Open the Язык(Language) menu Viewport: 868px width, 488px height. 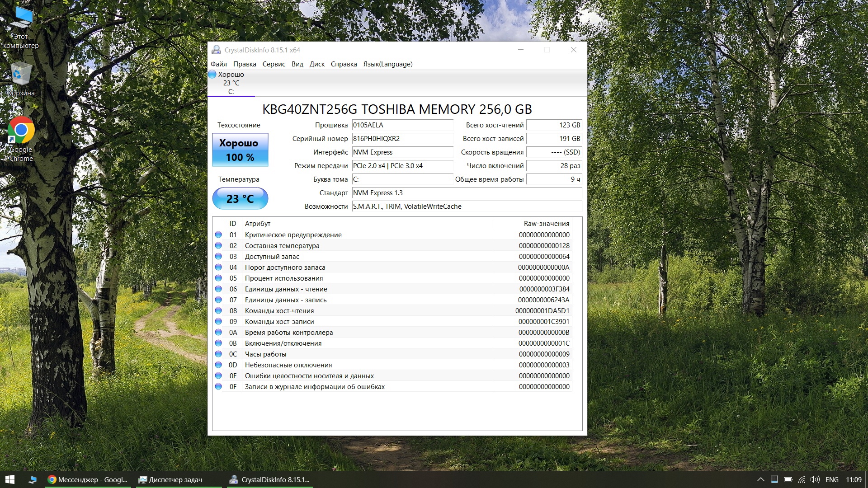387,64
